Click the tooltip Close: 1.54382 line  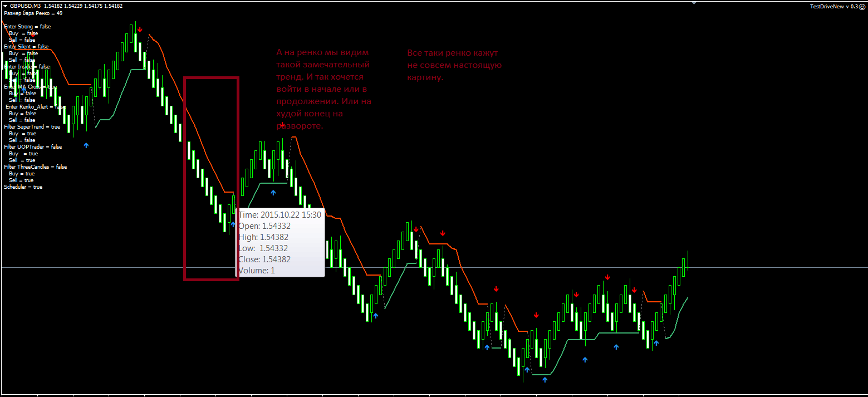(x=264, y=259)
